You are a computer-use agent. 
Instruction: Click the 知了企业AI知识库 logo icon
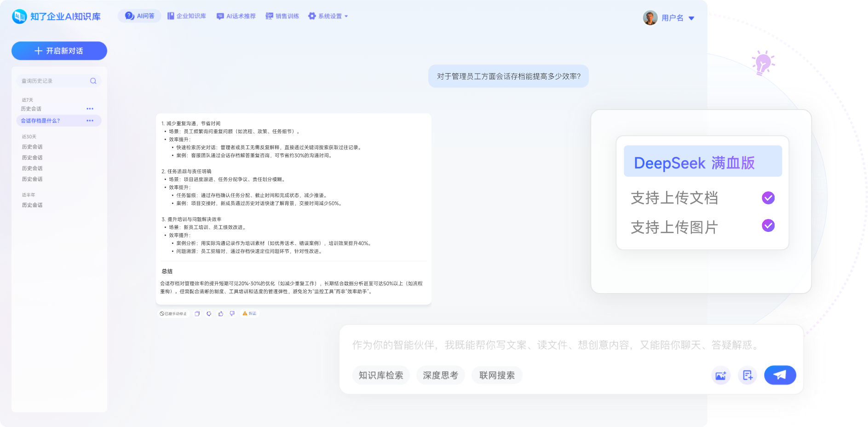click(19, 17)
